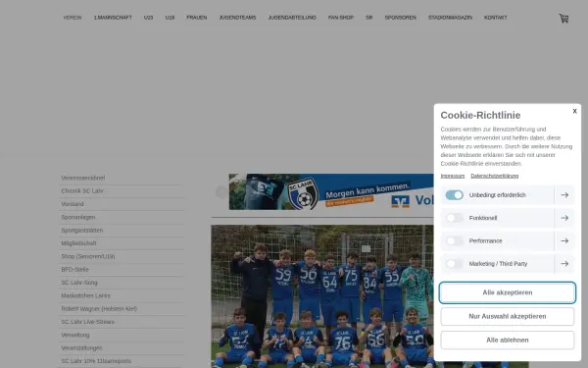The width and height of the screenshot is (588, 368).
Task: Enable the Funktionell cookie switch
Action: [x=454, y=218]
